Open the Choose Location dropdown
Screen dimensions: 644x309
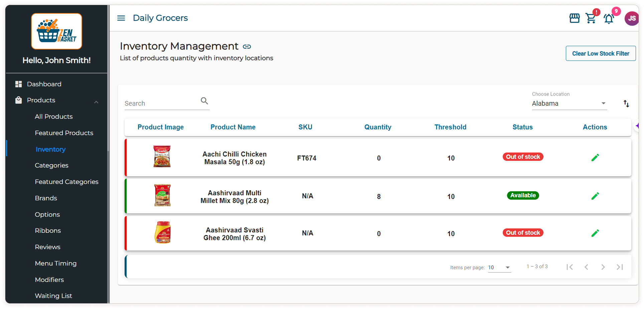coord(569,104)
